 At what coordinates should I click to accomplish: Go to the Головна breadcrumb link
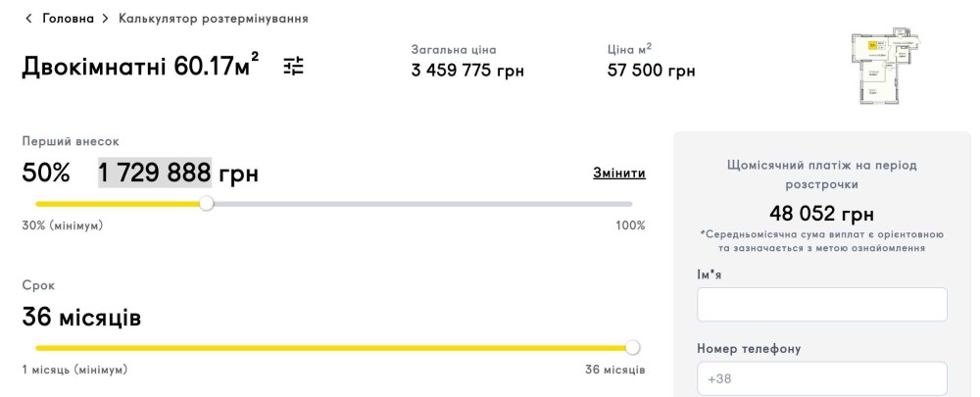68,19
